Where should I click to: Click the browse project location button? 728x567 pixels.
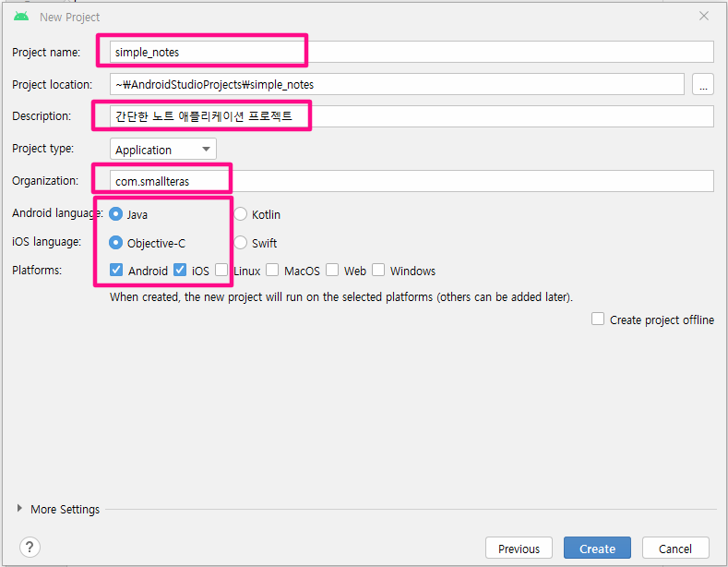tap(702, 85)
